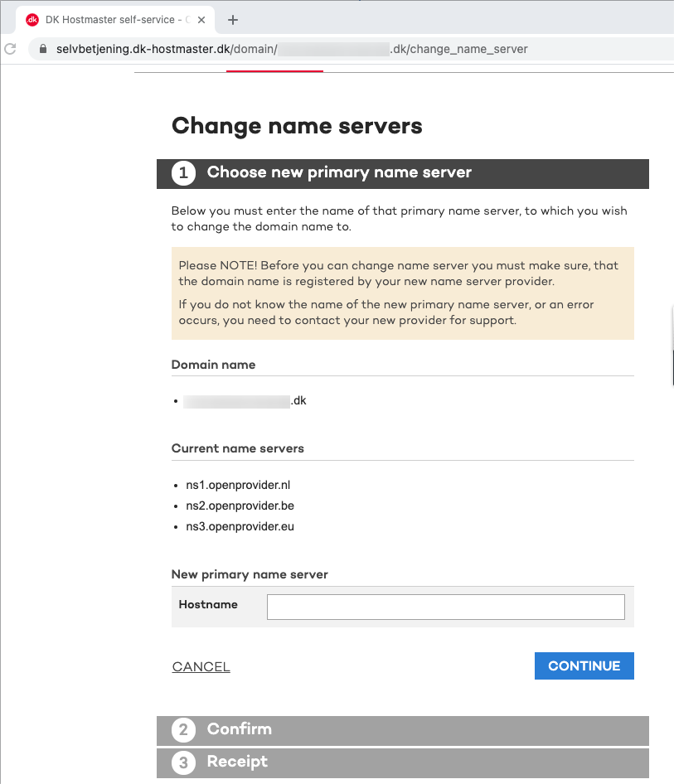Click the padlock site info icon
674x784 pixels.
[42, 49]
